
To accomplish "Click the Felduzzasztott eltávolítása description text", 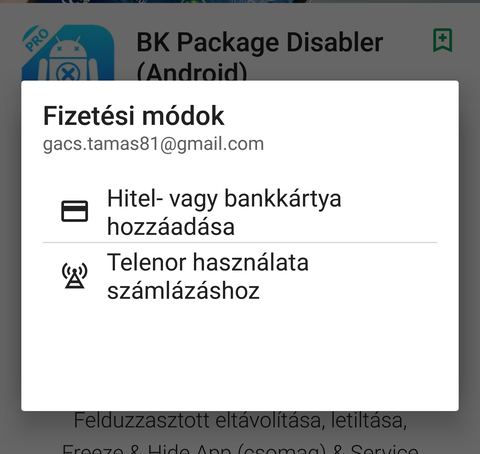I will point(240,420).
